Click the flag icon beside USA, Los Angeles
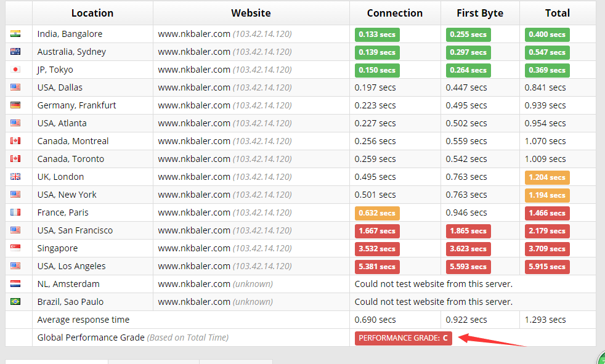Image resolution: width=605 pixels, height=364 pixels. 15,265
